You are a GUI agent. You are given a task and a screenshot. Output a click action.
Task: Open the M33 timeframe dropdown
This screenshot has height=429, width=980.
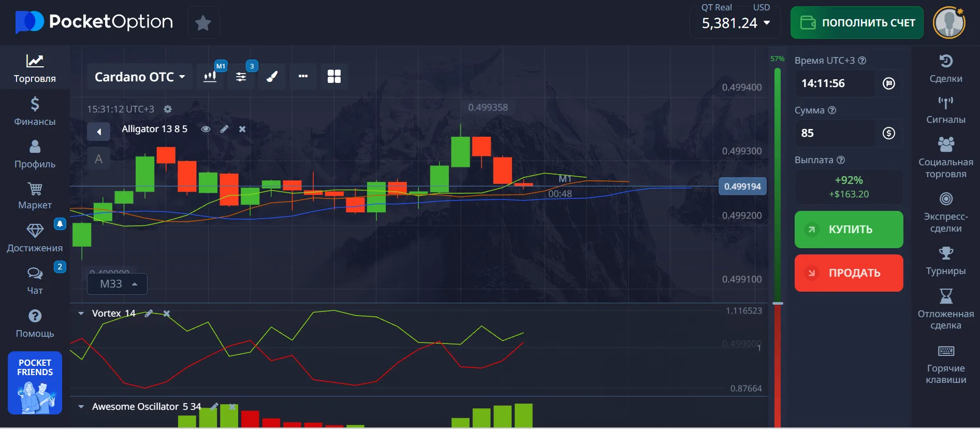click(x=118, y=284)
